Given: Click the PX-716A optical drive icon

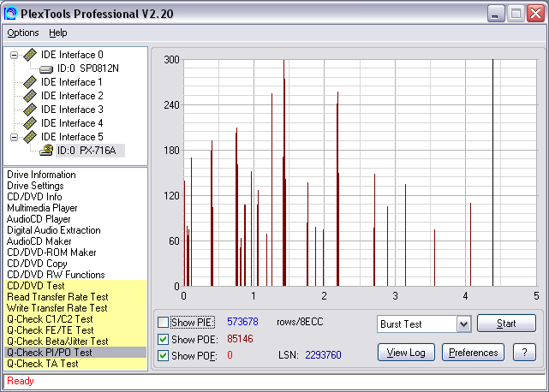Looking at the screenshot, I should [x=46, y=150].
